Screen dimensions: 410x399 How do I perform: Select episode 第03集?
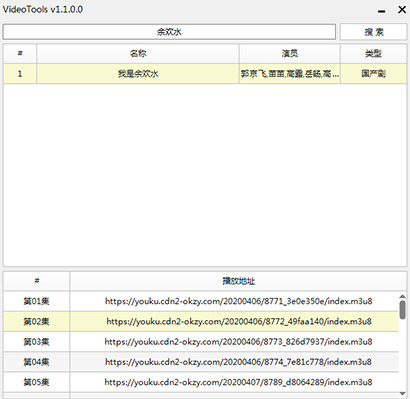[x=37, y=342]
